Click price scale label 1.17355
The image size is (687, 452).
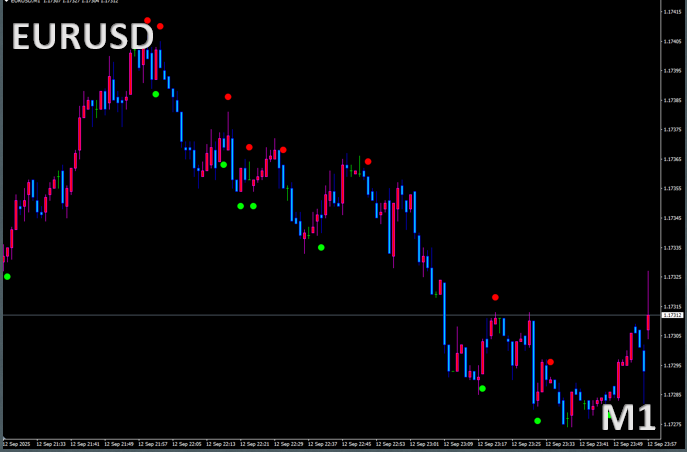[x=673, y=188]
